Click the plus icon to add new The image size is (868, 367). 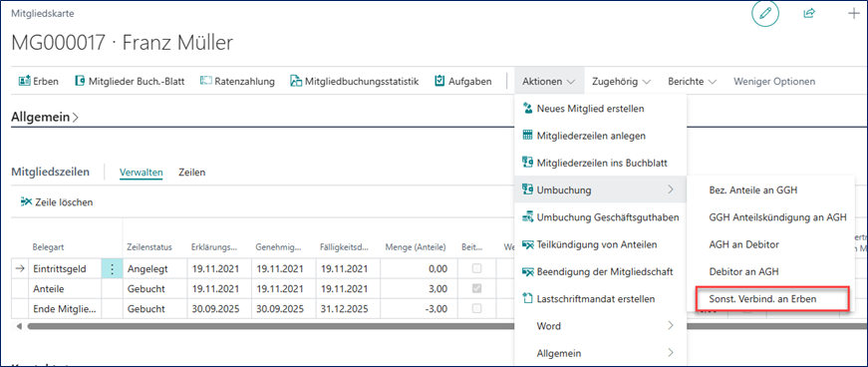[855, 13]
